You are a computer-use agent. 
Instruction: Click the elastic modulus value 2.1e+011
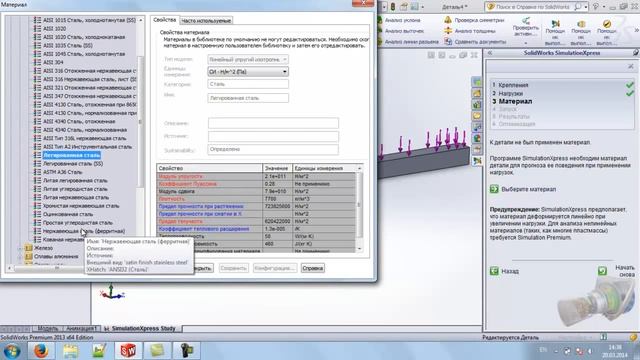point(277,176)
